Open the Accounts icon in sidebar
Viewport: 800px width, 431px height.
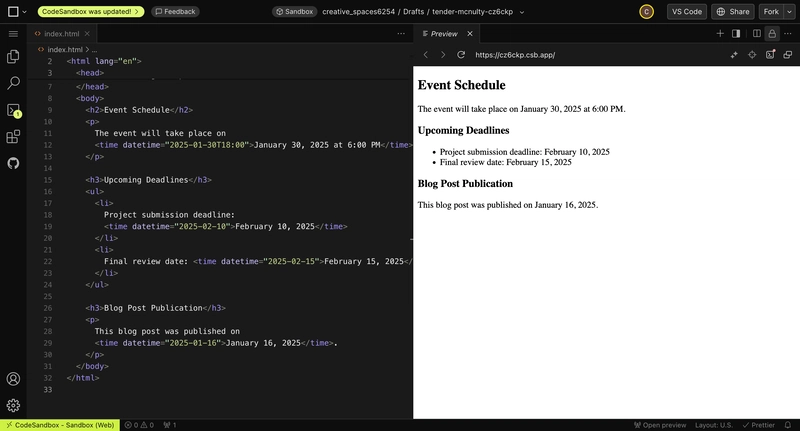(13, 379)
